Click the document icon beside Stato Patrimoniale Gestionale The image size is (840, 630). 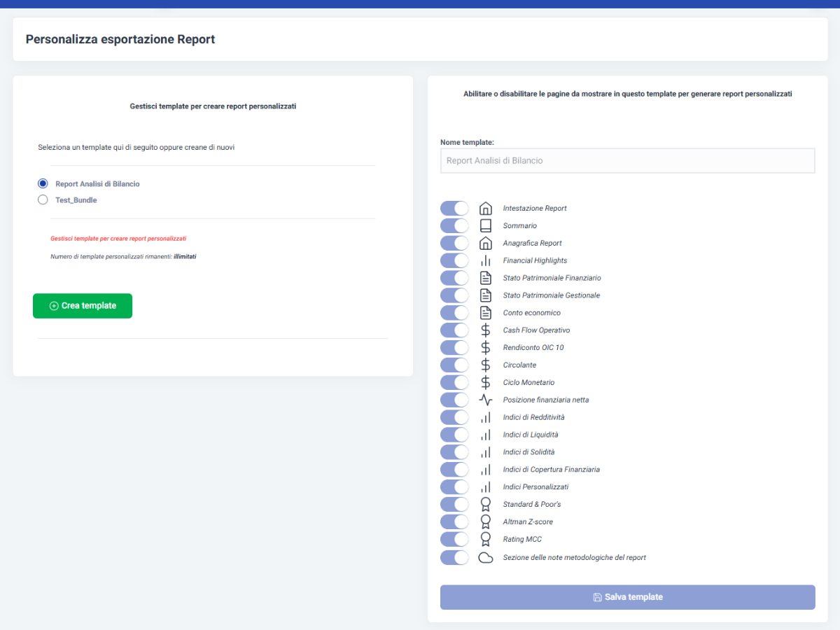pos(486,295)
